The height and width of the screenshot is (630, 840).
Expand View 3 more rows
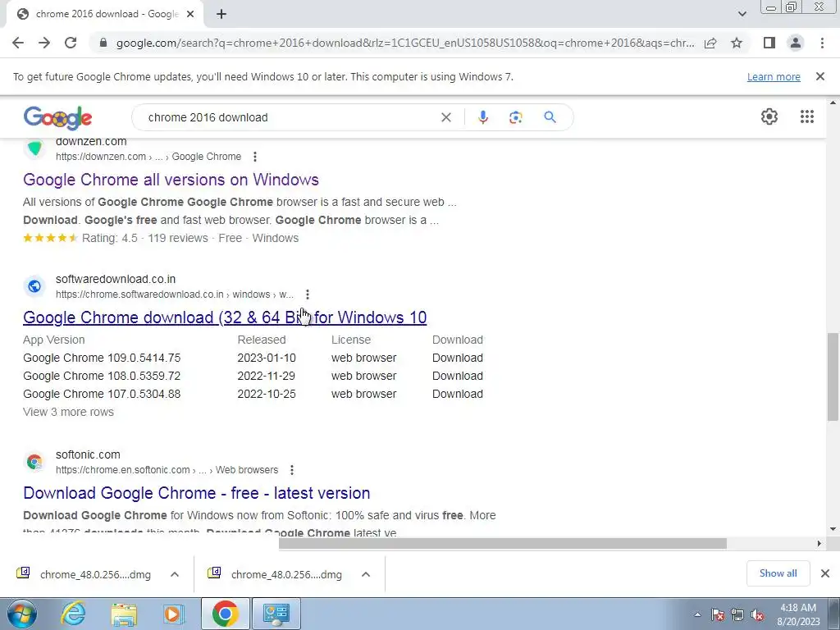(68, 412)
